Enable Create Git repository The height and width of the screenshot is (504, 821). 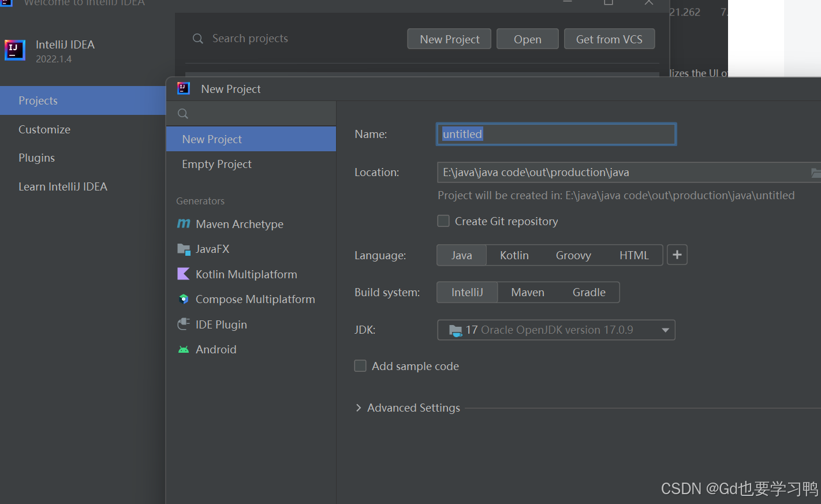coord(443,221)
